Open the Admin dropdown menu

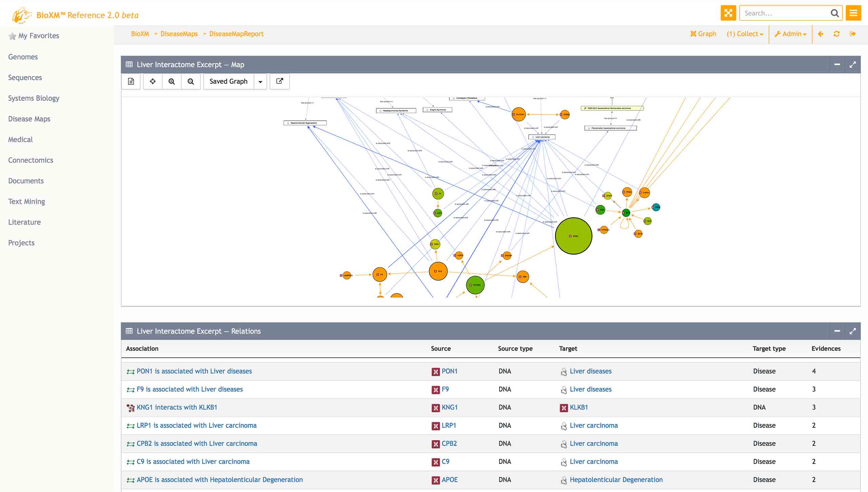pyautogui.click(x=790, y=34)
